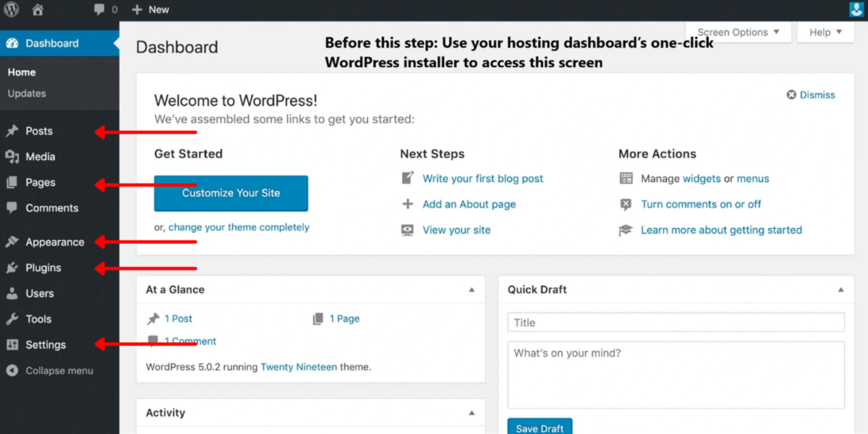Click the comments on/off icon

pos(626,205)
